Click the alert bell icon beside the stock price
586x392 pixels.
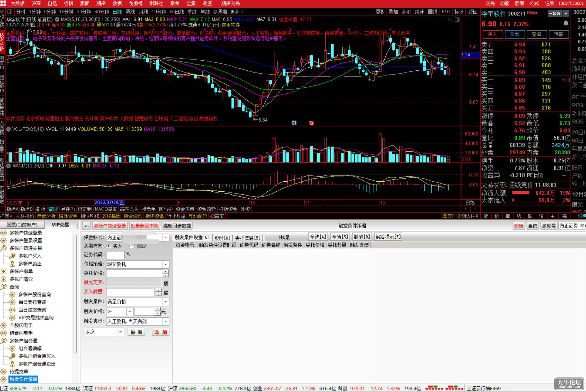566,23
